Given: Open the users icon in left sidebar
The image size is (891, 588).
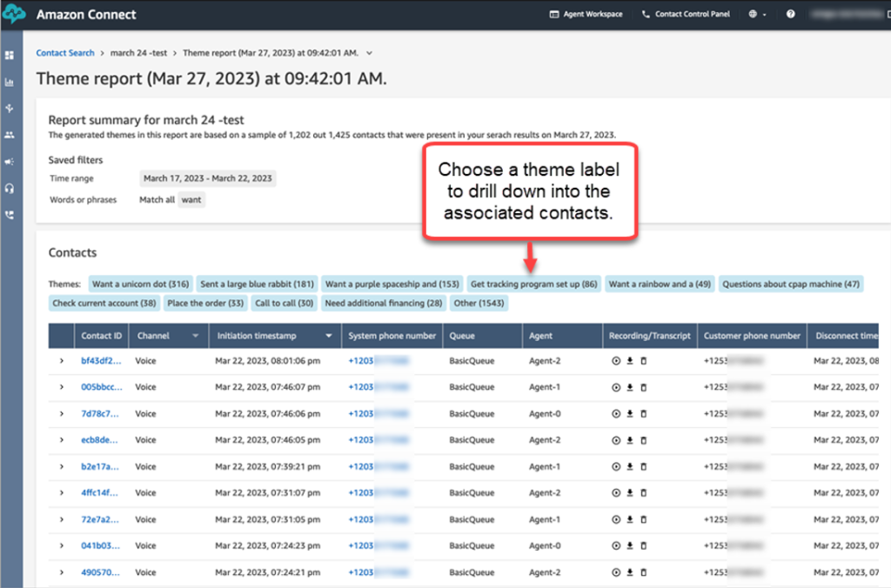Looking at the screenshot, I should (x=10, y=135).
